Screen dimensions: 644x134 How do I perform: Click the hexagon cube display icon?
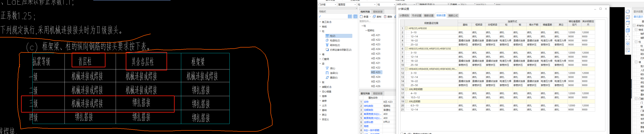(x=628, y=44)
